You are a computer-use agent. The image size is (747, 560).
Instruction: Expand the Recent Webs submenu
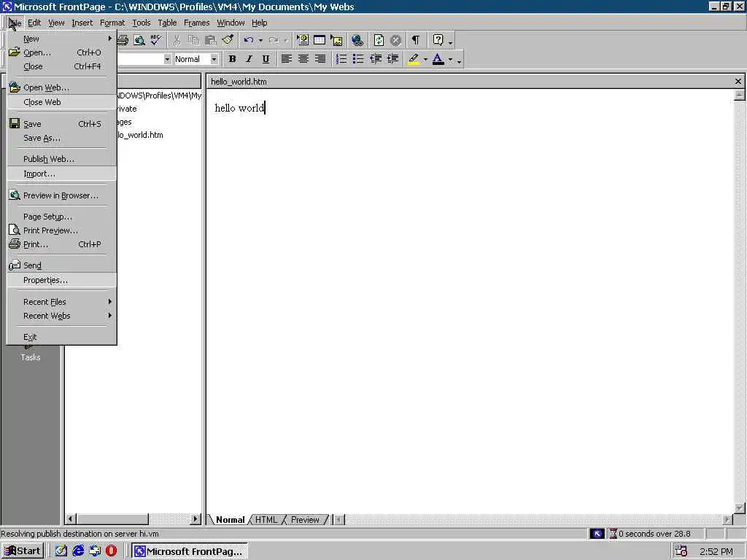pyautogui.click(x=62, y=316)
